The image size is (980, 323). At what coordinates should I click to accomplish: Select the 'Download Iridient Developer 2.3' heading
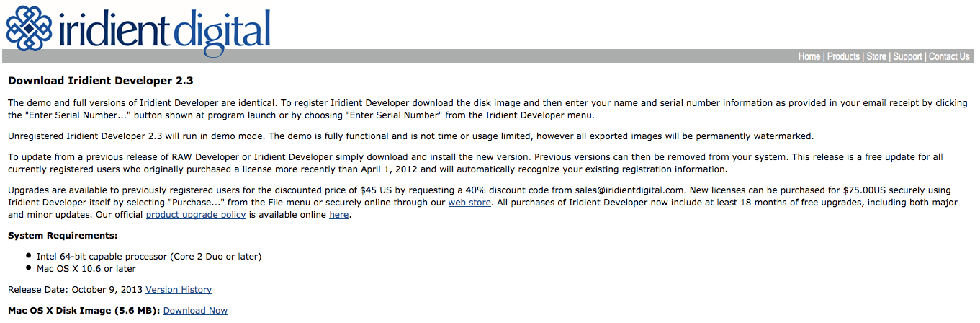[x=101, y=81]
